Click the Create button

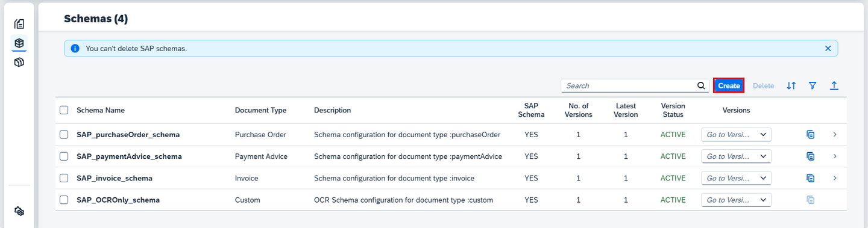pos(729,86)
